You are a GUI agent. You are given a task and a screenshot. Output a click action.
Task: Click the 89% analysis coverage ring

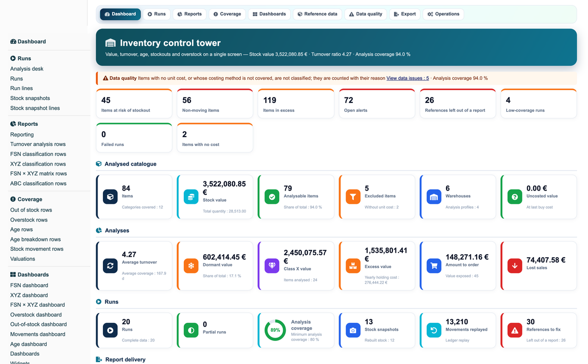pyautogui.click(x=275, y=330)
